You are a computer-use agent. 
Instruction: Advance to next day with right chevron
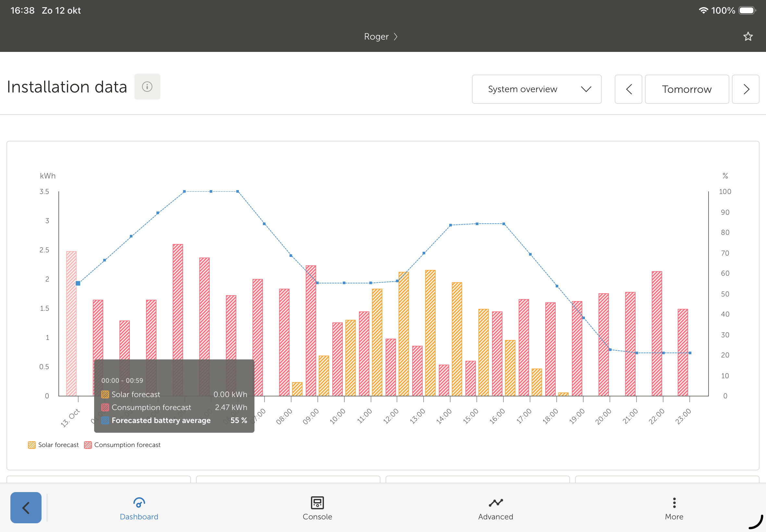click(x=746, y=89)
